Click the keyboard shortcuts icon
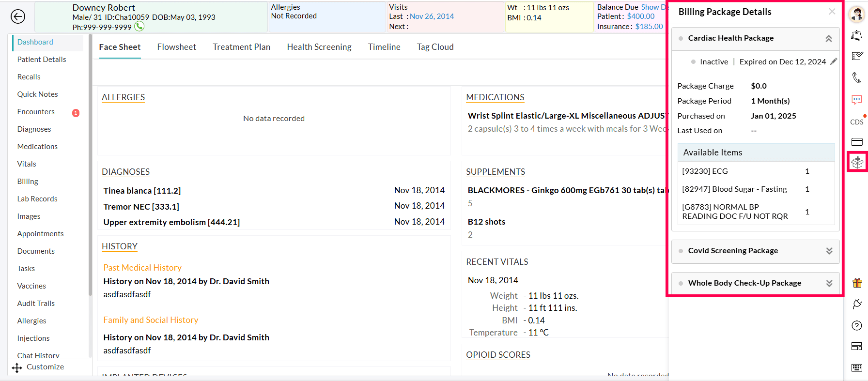The height and width of the screenshot is (381, 868). [856, 367]
